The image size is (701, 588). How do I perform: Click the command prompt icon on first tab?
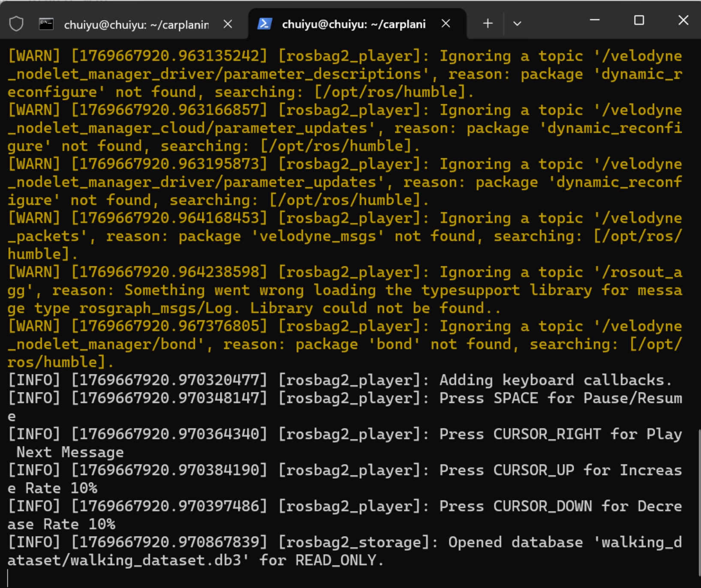pyautogui.click(x=46, y=24)
